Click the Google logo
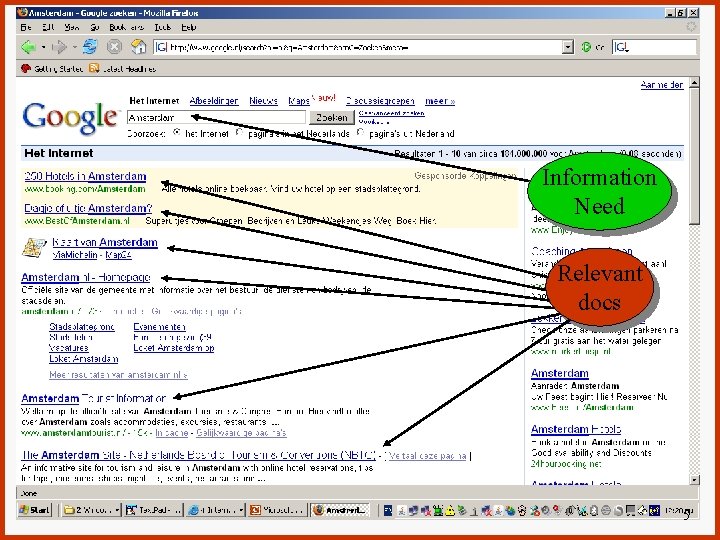The width and height of the screenshot is (720, 540). [70, 118]
